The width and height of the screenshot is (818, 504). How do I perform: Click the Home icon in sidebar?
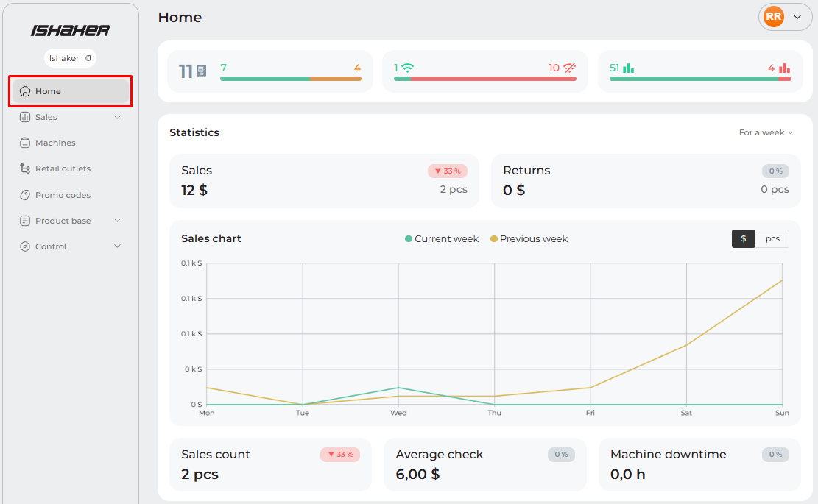click(x=25, y=92)
